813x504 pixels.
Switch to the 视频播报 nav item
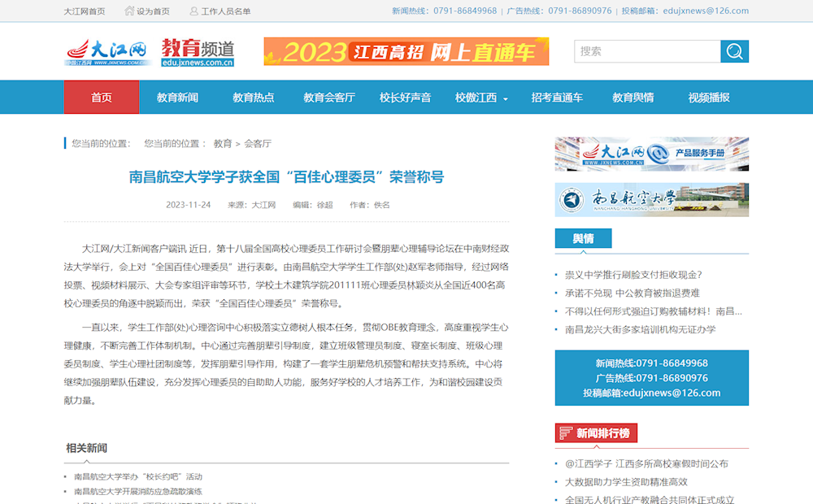pos(709,98)
